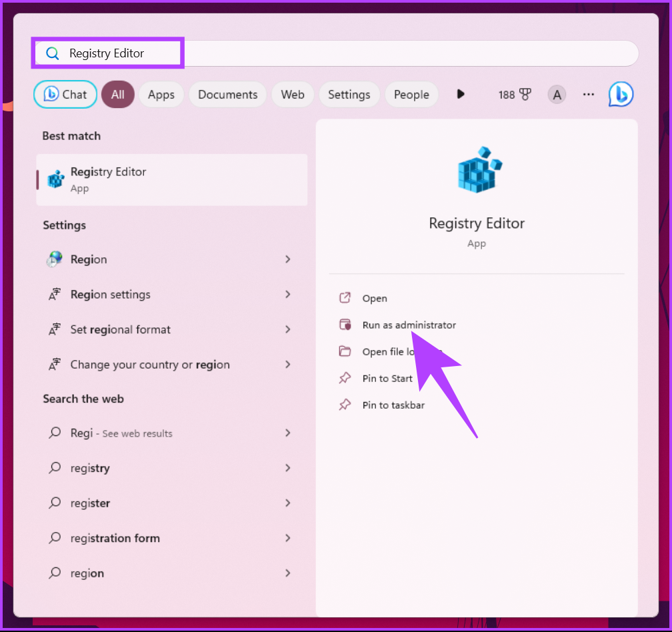Click the folder icon for Open file location
This screenshot has height=632, width=672.
345,351
